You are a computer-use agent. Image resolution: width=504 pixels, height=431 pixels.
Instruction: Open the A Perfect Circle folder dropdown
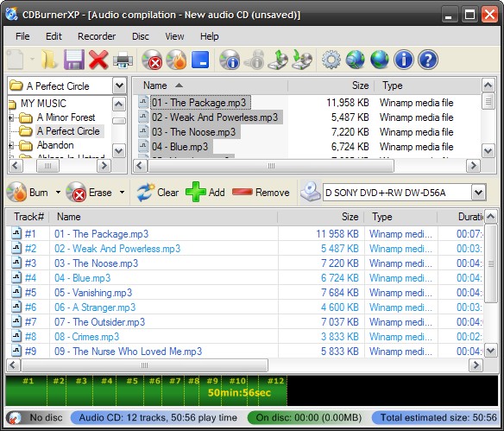[119, 86]
